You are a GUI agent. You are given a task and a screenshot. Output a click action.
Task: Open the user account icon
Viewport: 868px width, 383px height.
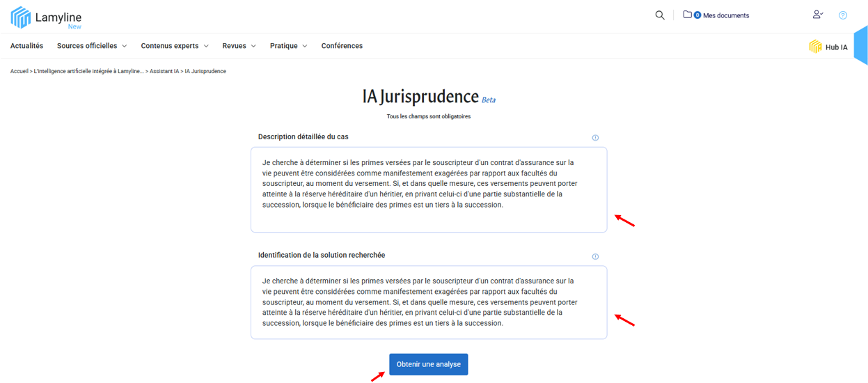point(818,15)
